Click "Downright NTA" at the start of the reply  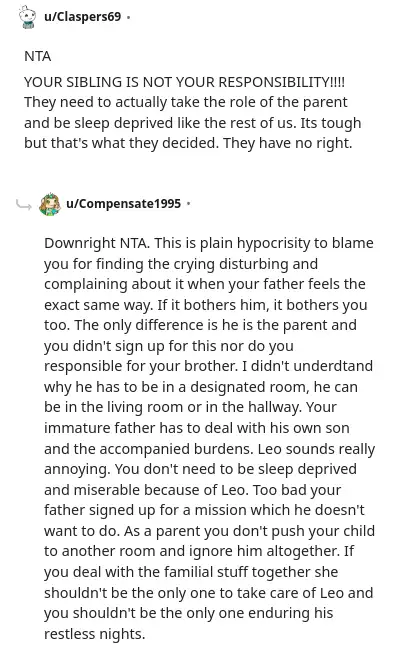click(96, 243)
